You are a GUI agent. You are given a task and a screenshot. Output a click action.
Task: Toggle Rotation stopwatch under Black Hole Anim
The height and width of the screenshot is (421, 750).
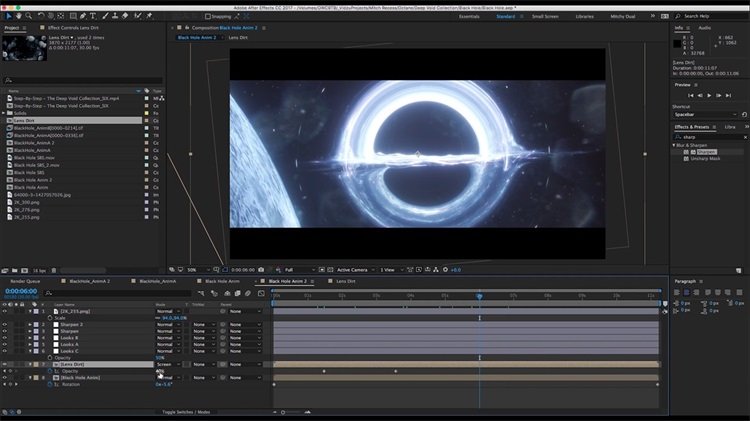(x=50, y=384)
